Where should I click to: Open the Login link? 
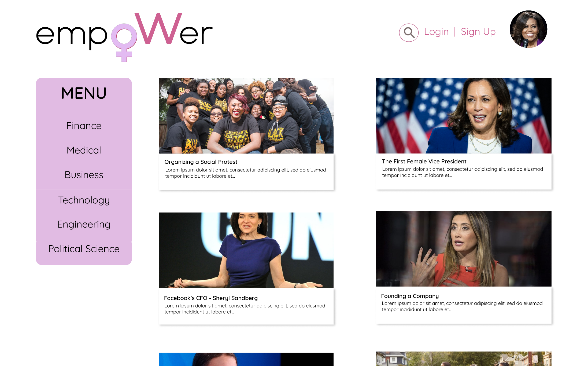click(x=436, y=32)
